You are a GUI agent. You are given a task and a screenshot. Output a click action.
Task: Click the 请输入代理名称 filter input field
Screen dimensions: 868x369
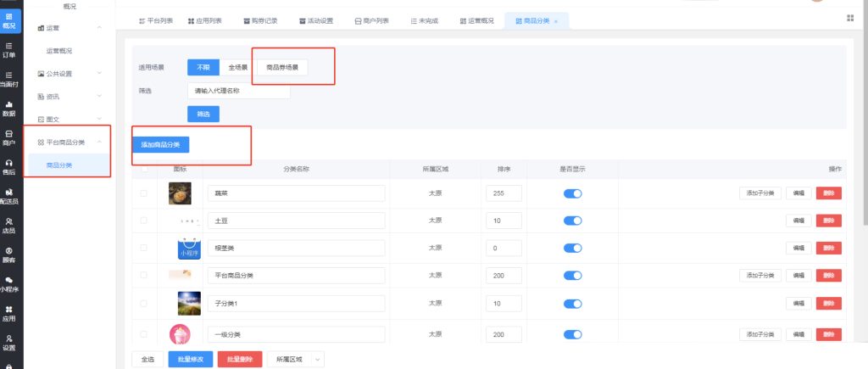tap(238, 90)
